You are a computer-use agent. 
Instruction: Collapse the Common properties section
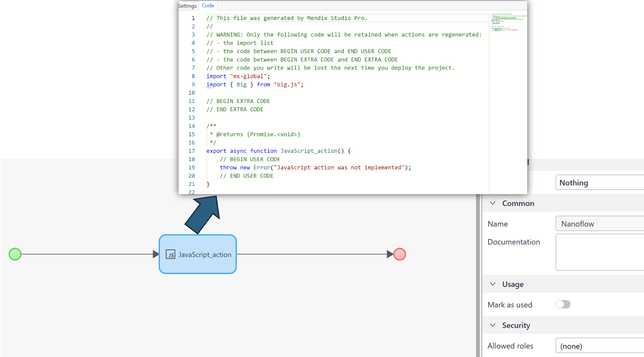tap(493, 203)
